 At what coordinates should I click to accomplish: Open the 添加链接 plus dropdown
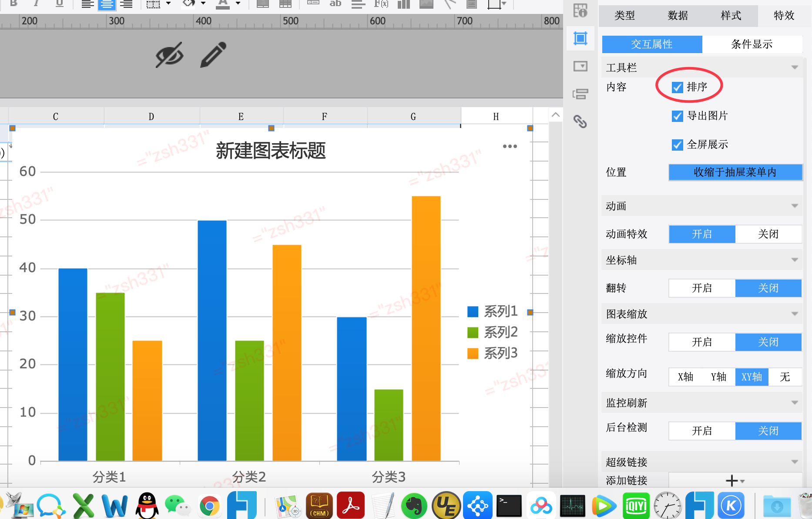(735, 481)
